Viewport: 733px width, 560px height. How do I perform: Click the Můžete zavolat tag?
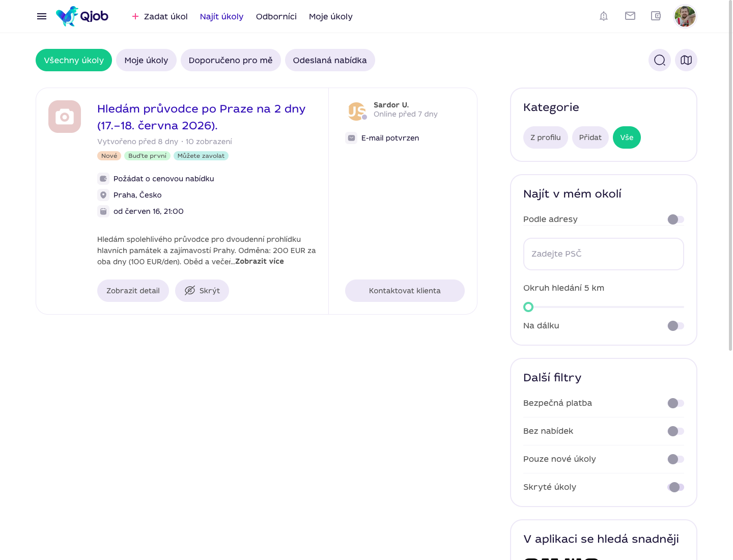pyautogui.click(x=201, y=156)
